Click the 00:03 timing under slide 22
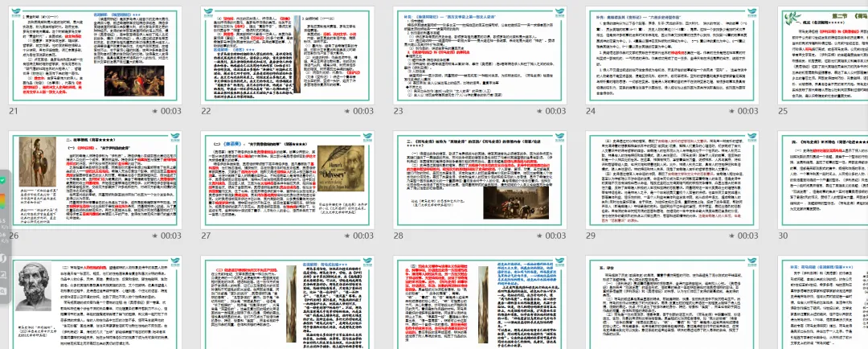 coord(363,111)
